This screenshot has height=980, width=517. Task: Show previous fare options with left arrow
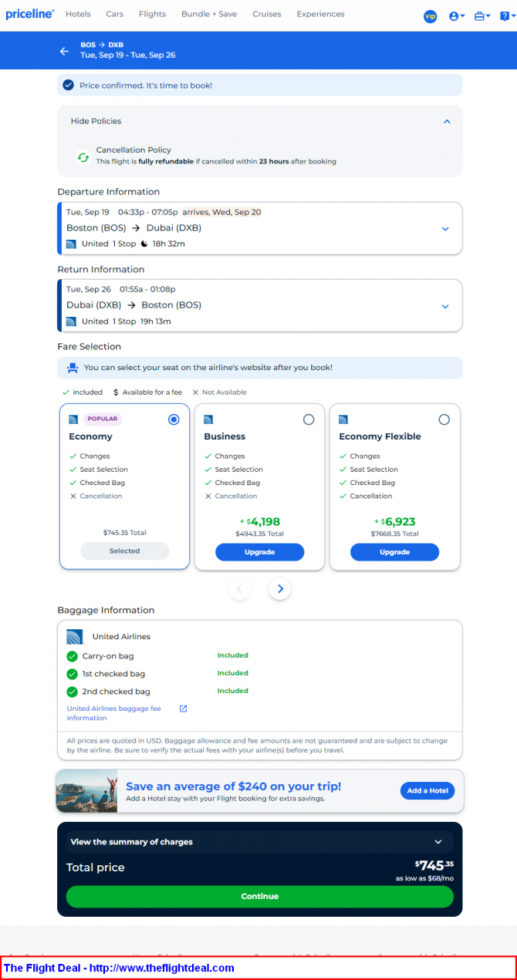pos(239,589)
